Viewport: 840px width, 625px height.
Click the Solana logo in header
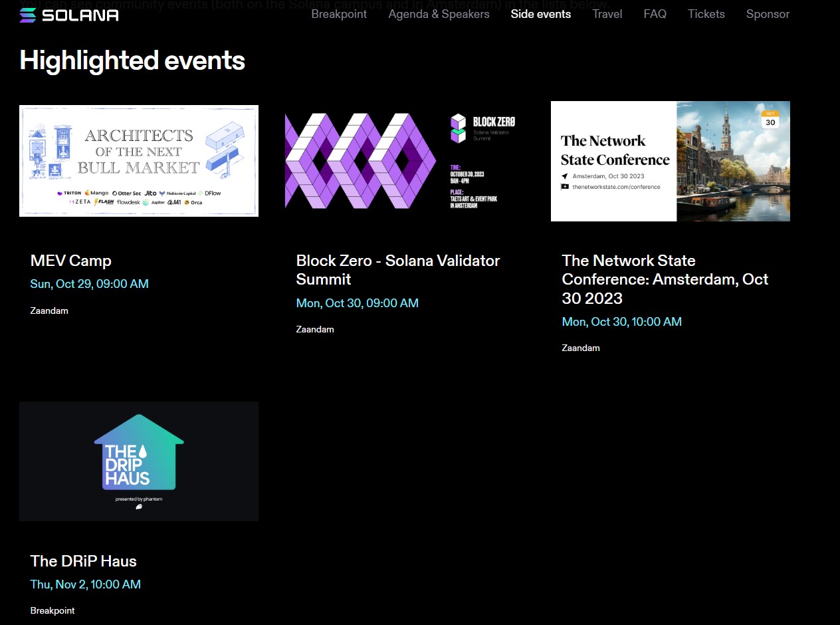tap(69, 15)
